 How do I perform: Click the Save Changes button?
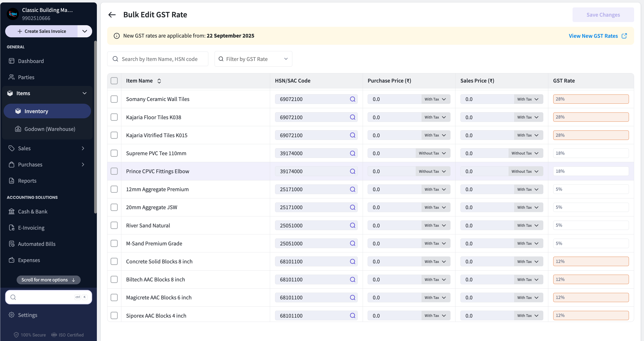coord(603,15)
